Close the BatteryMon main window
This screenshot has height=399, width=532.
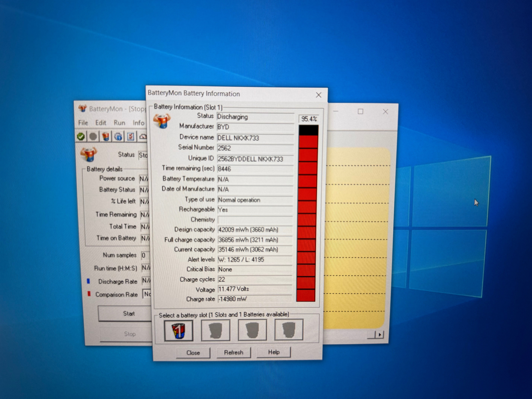click(385, 112)
